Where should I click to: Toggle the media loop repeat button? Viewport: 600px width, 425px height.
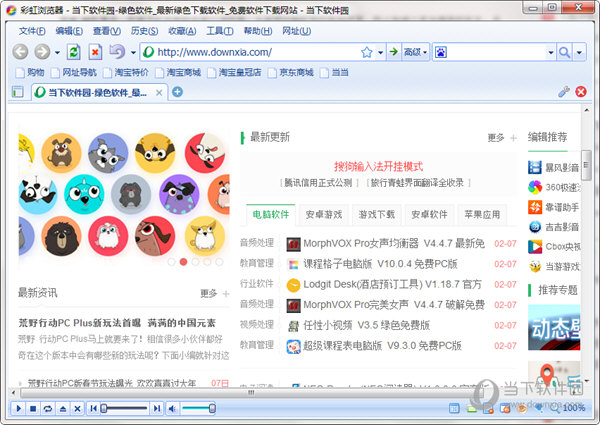coord(48,409)
